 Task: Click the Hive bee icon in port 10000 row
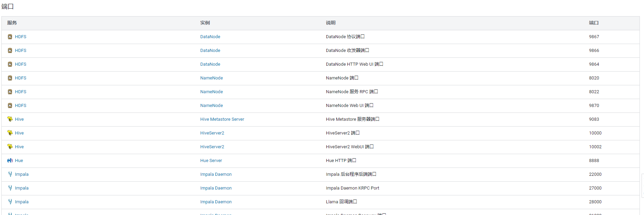(10, 133)
